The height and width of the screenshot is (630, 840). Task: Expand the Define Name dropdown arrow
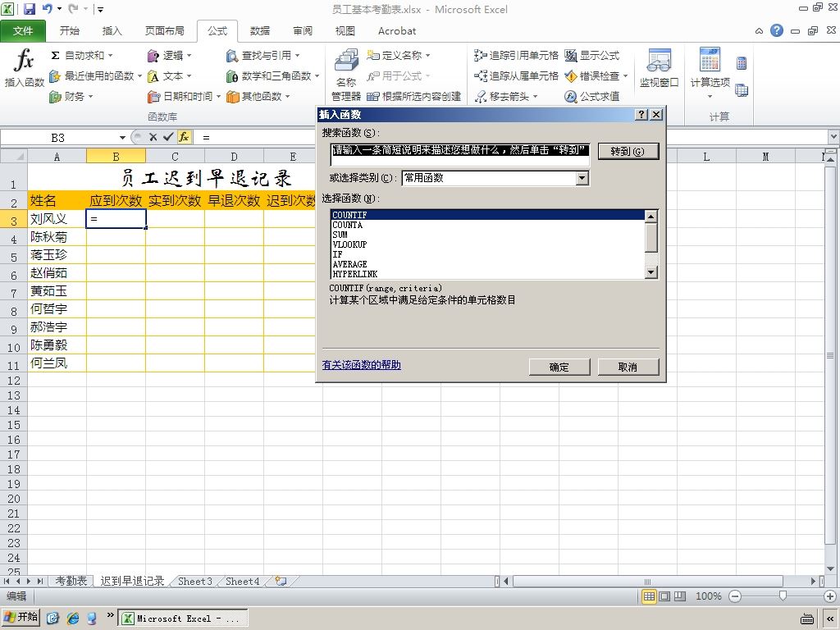427,55
